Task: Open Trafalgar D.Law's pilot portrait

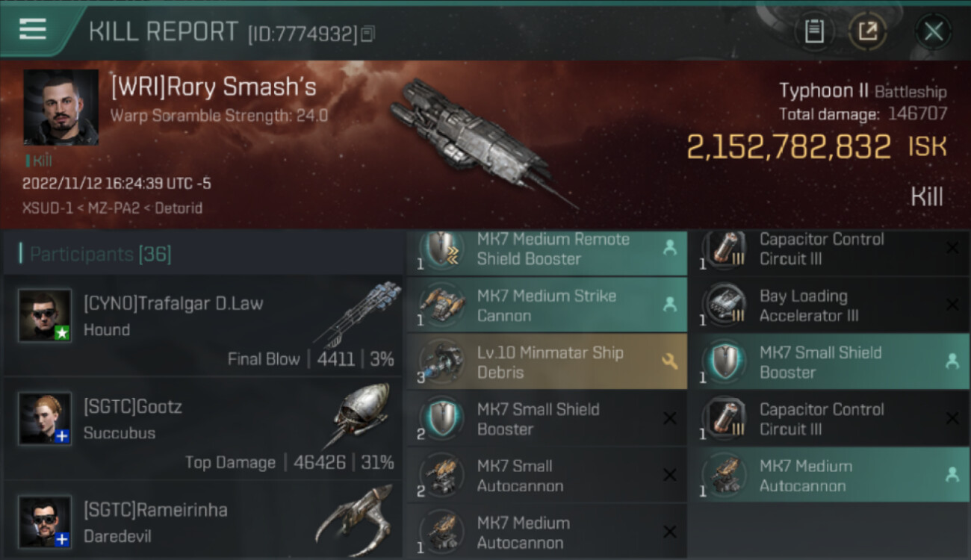Action: pos(45,315)
